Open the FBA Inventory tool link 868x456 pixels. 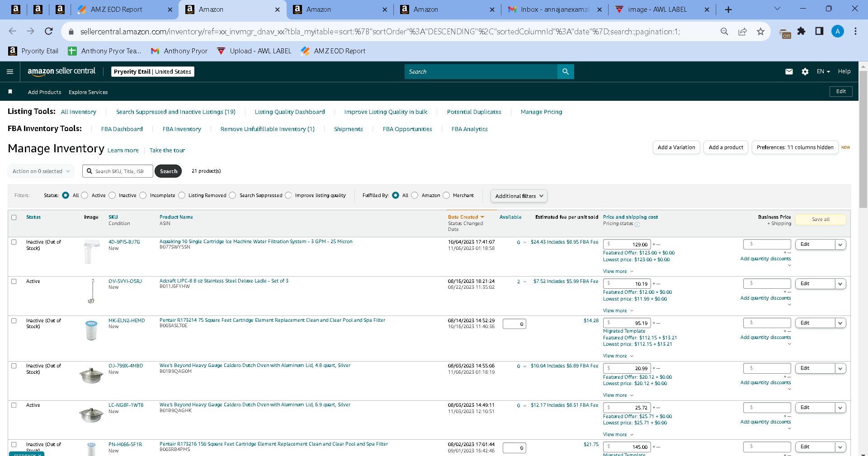pyautogui.click(x=182, y=129)
